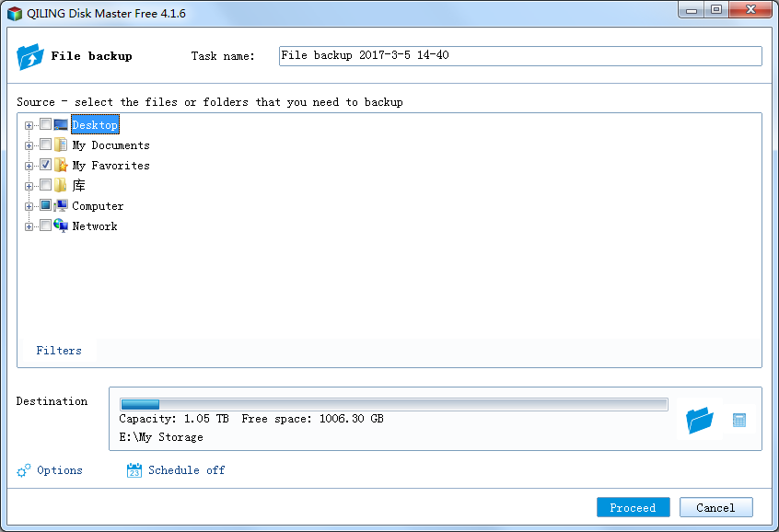Check the Desktop checkbox
This screenshot has height=532, width=779.
coord(45,124)
